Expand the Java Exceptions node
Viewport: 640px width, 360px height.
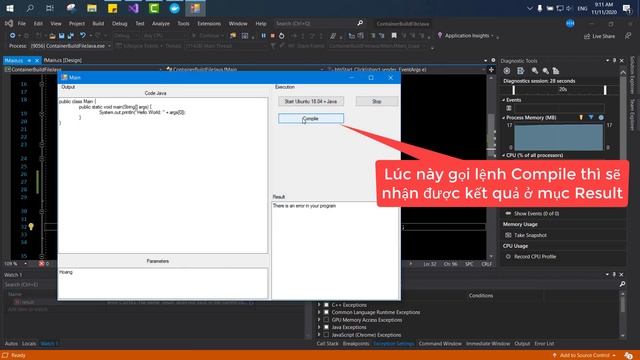click(319, 327)
